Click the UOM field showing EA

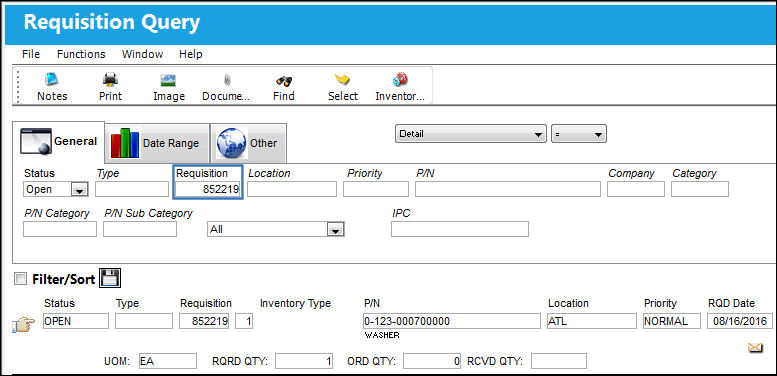point(167,361)
